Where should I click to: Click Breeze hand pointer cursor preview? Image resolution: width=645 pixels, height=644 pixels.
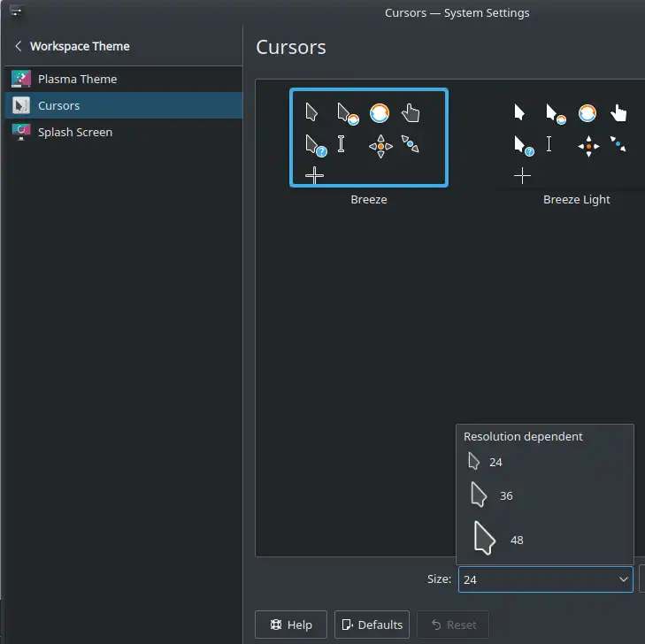coord(411,113)
